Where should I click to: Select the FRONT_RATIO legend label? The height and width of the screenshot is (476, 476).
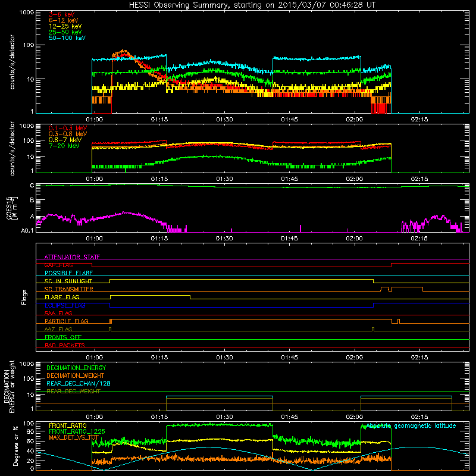68,425
